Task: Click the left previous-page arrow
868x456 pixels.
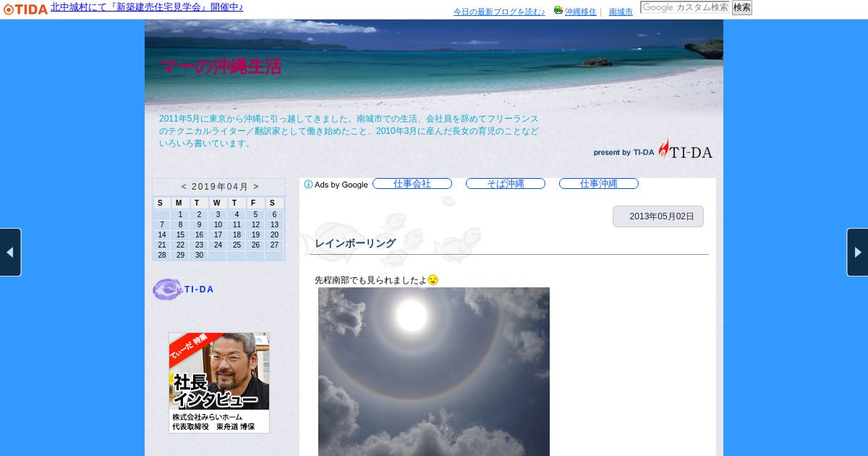Action: click(10, 253)
